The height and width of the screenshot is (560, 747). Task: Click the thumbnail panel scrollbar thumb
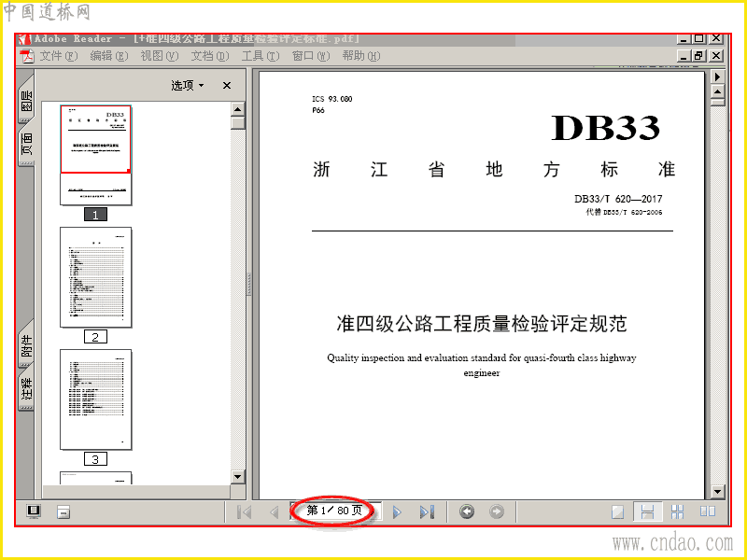pos(238,123)
